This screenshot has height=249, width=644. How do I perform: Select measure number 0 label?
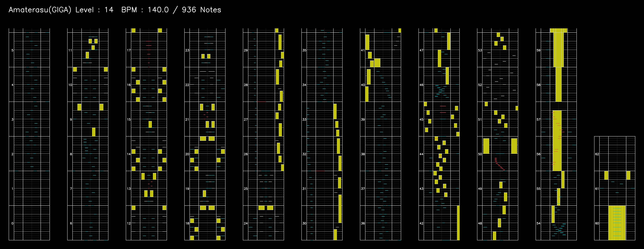tap(12, 223)
